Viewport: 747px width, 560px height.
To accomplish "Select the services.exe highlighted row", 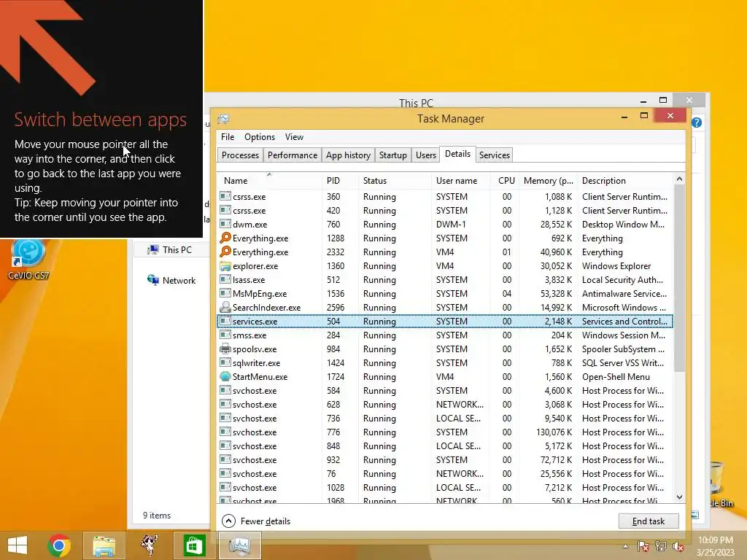I will pyautogui.click(x=445, y=321).
